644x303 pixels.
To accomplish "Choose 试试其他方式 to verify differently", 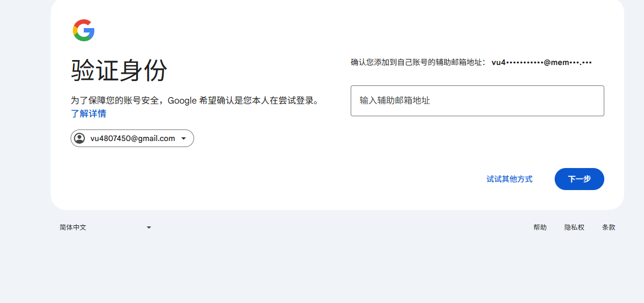I will coord(509,179).
